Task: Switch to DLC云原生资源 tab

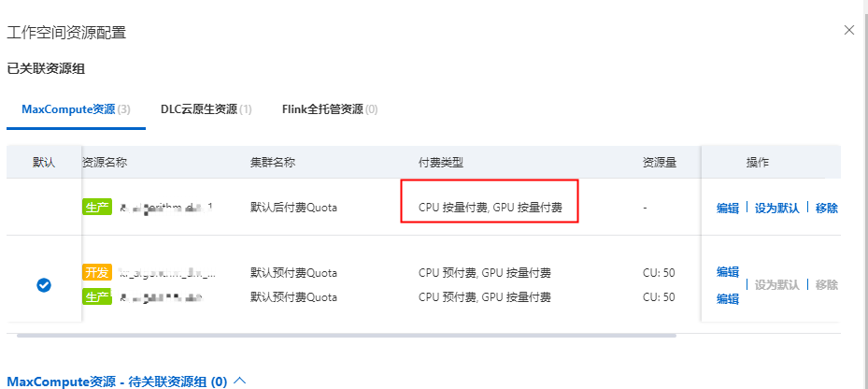Action: 206,109
